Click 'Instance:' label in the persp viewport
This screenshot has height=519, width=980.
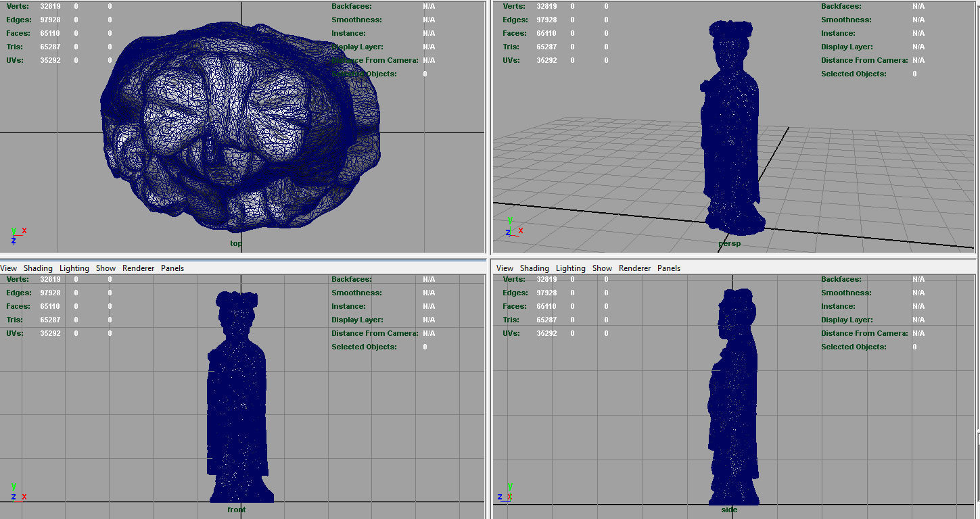click(x=839, y=33)
